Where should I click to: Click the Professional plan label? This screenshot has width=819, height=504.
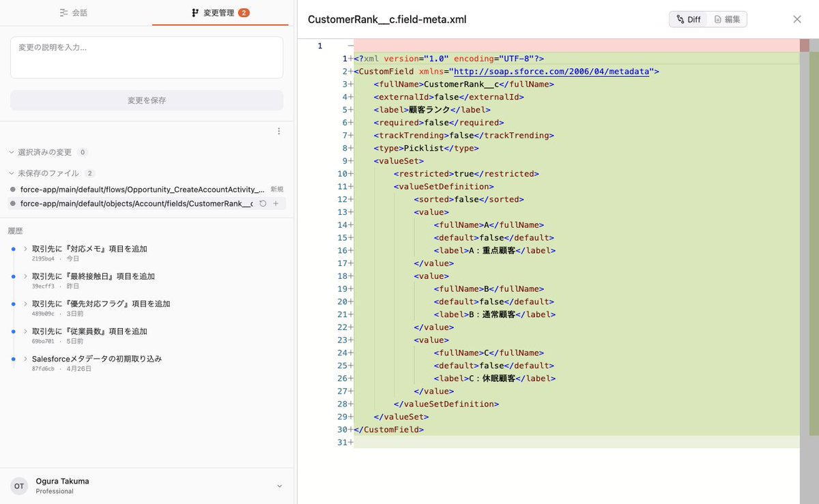[55, 491]
